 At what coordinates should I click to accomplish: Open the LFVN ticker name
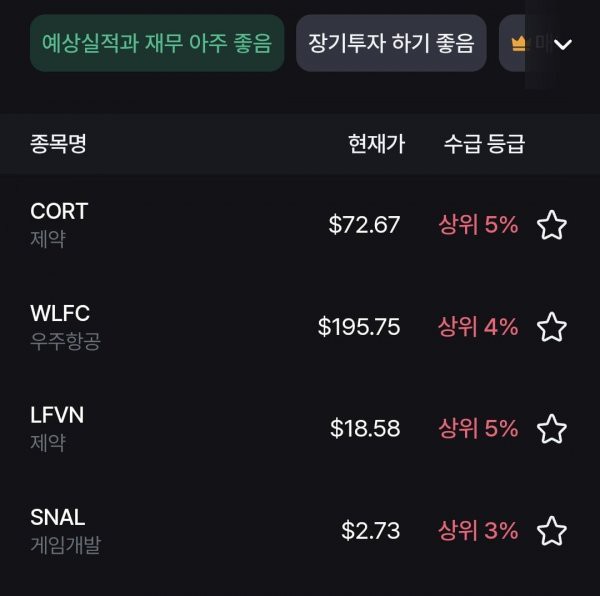57,415
